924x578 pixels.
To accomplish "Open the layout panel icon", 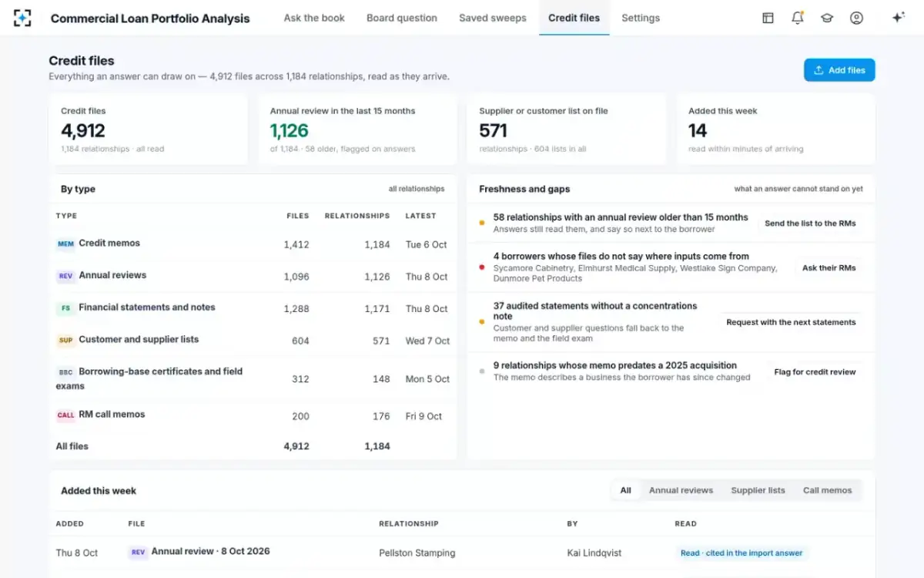I will (x=768, y=18).
